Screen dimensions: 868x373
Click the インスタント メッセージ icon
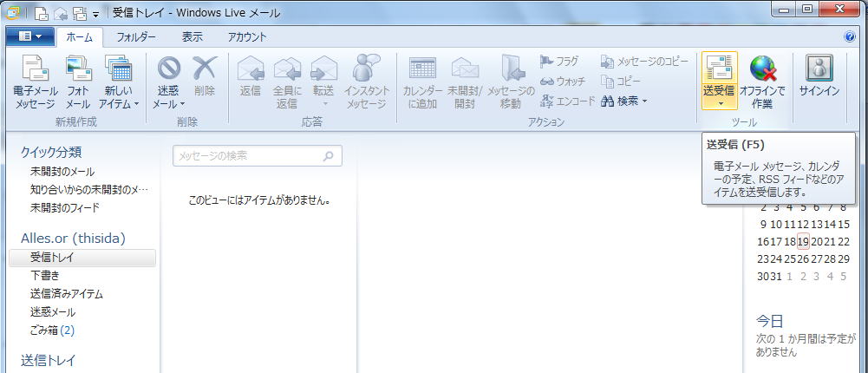tap(367, 68)
